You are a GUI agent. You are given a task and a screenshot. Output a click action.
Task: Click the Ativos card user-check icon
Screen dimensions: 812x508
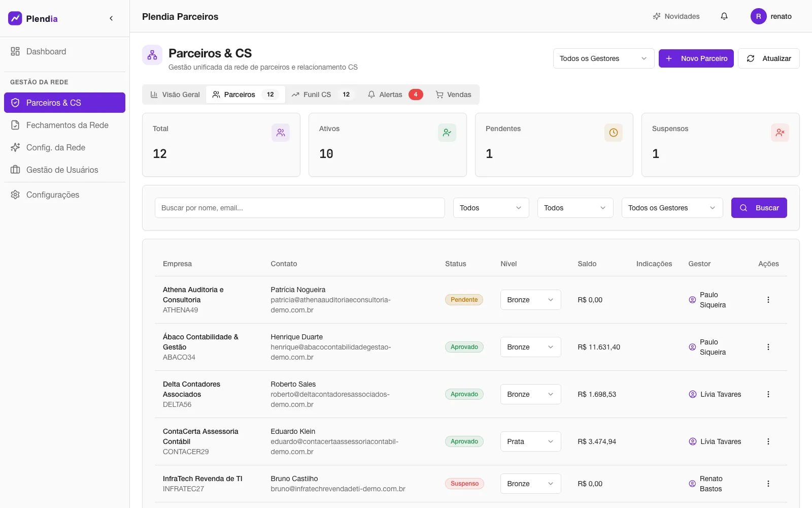447,133
